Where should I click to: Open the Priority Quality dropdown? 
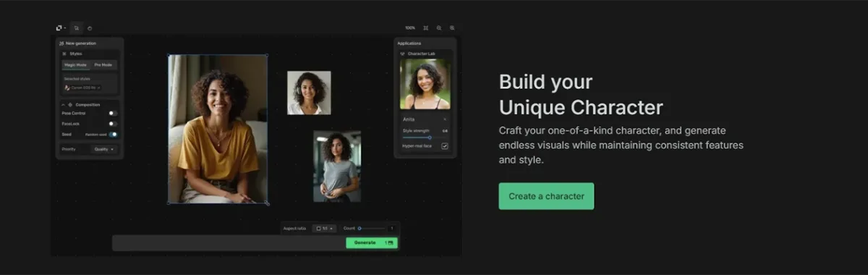[x=104, y=149]
